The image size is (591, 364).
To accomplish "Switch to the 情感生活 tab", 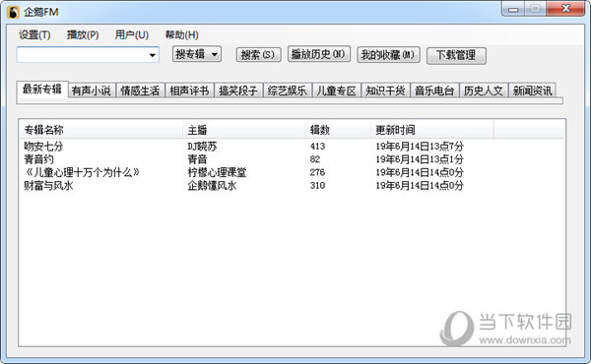I will [x=140, y=91].
